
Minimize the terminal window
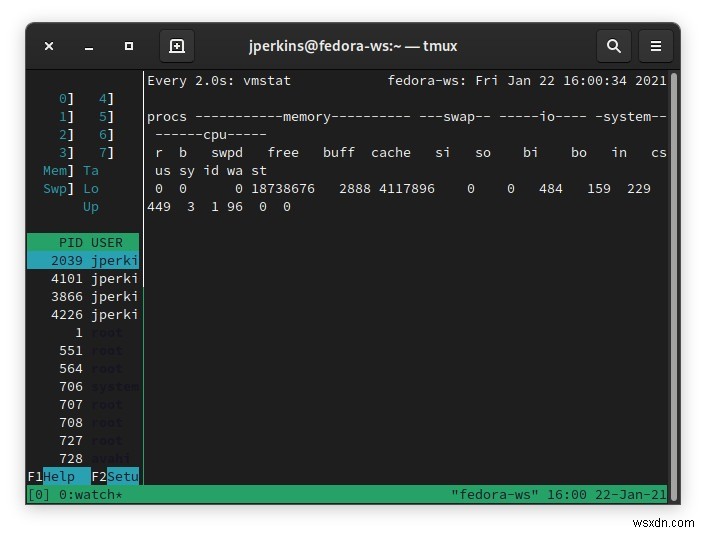point(89,47)
